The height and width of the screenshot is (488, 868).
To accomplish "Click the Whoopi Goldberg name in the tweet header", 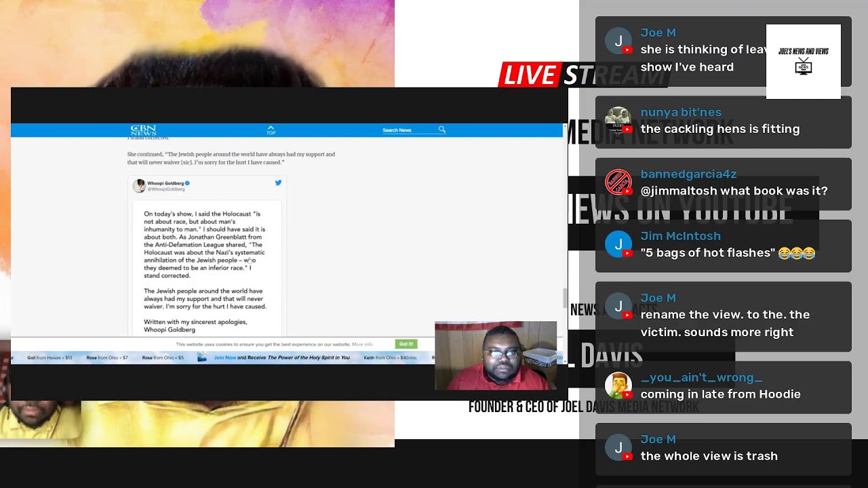I will (x=165, y=183).
